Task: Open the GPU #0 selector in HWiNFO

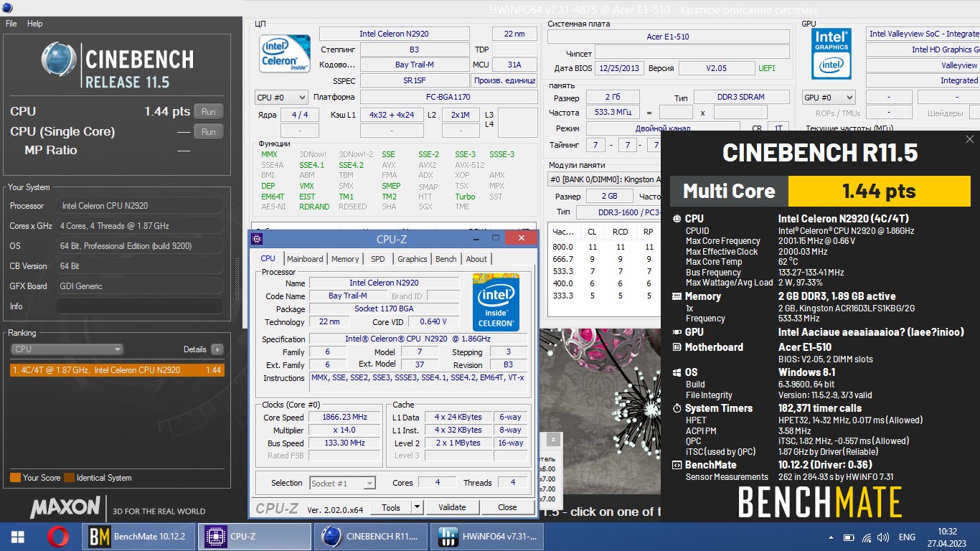Action: coord(829,97)
